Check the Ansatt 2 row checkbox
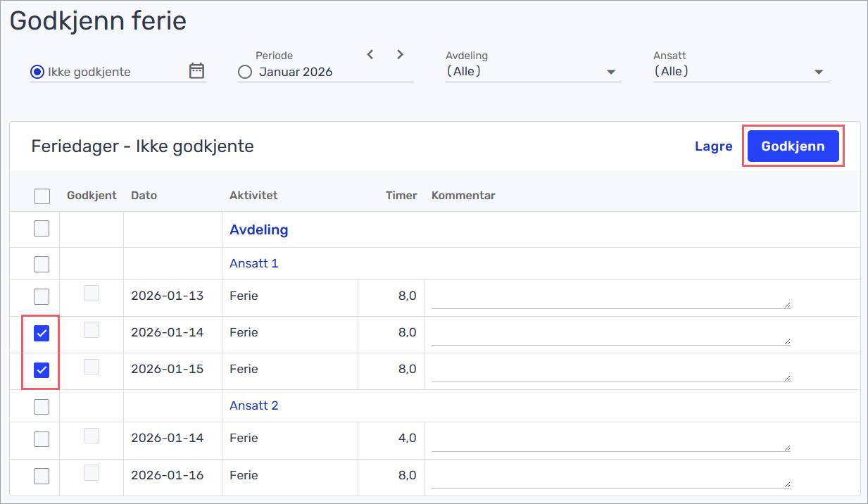 pos(42,406)
